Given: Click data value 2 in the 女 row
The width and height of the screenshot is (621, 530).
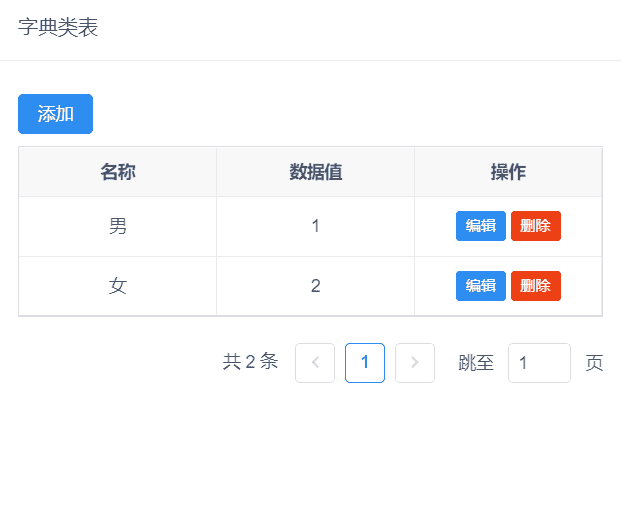Looking at the screenshot, I should (316, 286).
